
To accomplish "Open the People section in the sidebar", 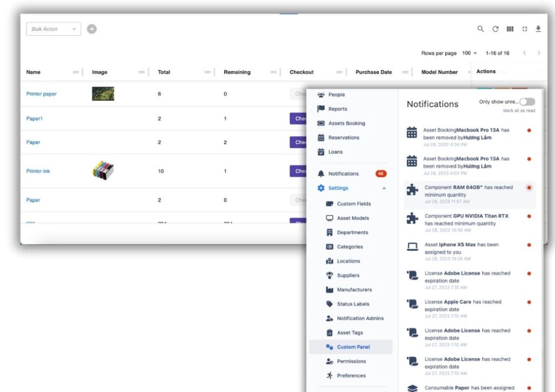I will click(x=336, y=94).
